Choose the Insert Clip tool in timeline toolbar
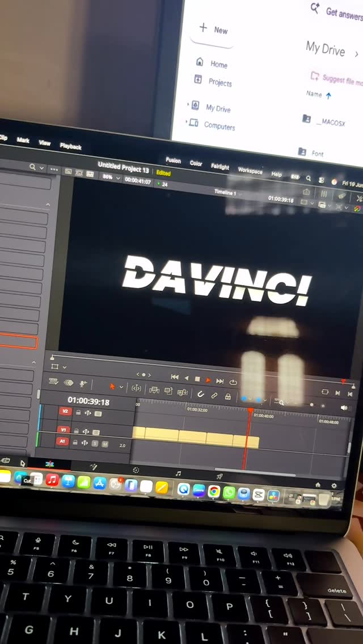This screenshot has width=363, height=644. click(x=154, y=390)
